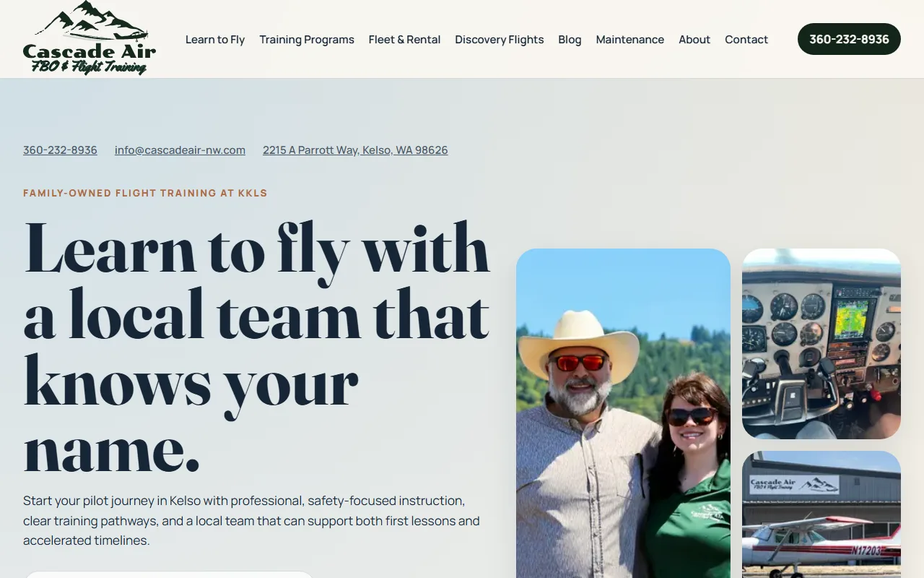Click the photo of the couple in hats

[623, 413]
